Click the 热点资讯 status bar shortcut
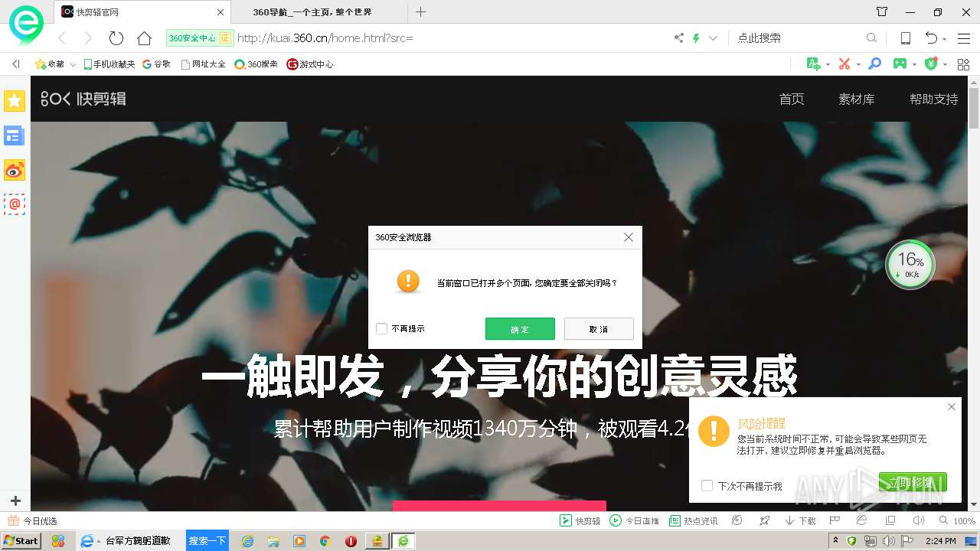980x551 pixels. (694, 521)
